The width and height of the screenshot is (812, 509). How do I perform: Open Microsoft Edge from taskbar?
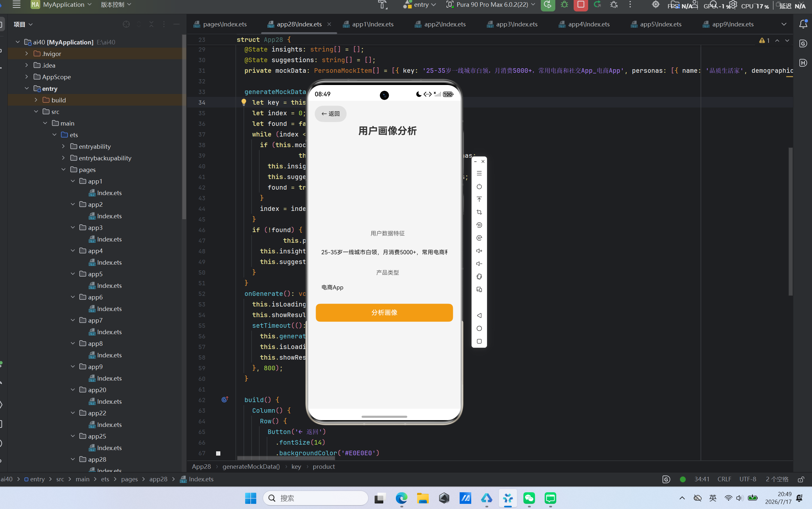pos(401,498)
